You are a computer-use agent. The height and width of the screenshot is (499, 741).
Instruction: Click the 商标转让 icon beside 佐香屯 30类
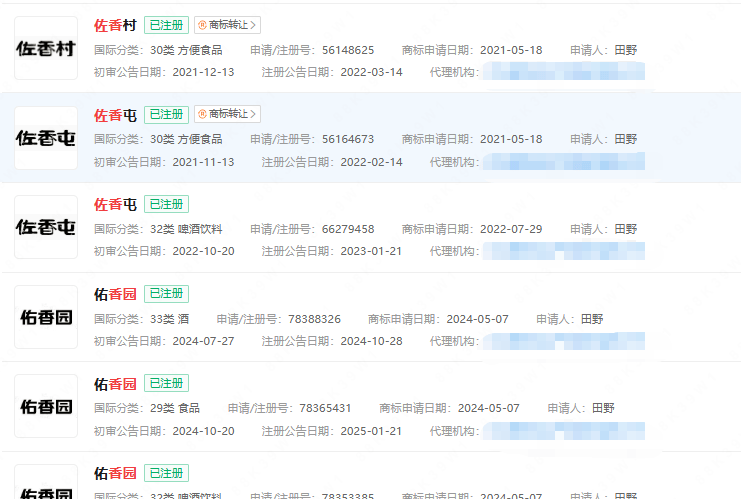click(202, 114)
